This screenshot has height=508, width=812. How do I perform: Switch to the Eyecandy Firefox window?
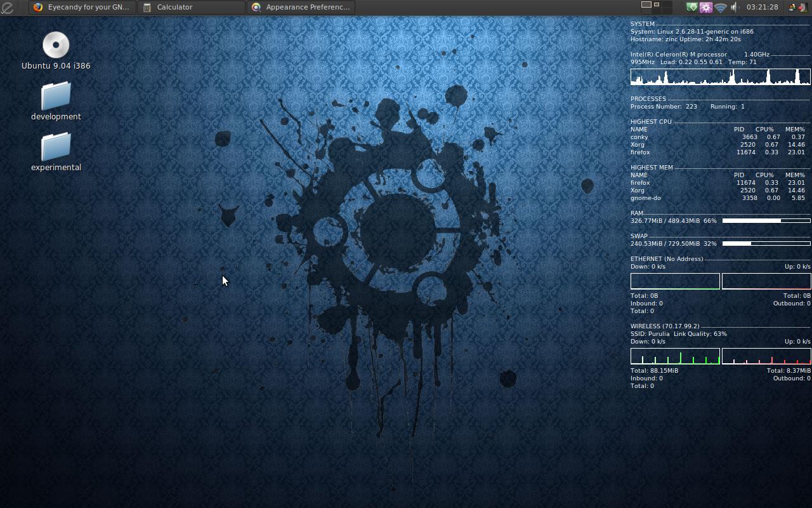(x=82, y=8)
